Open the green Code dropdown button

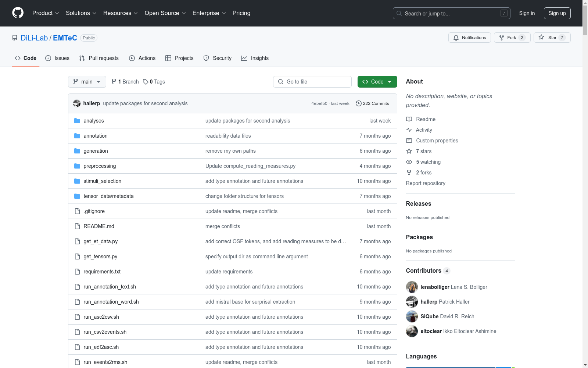coord(377,82)
